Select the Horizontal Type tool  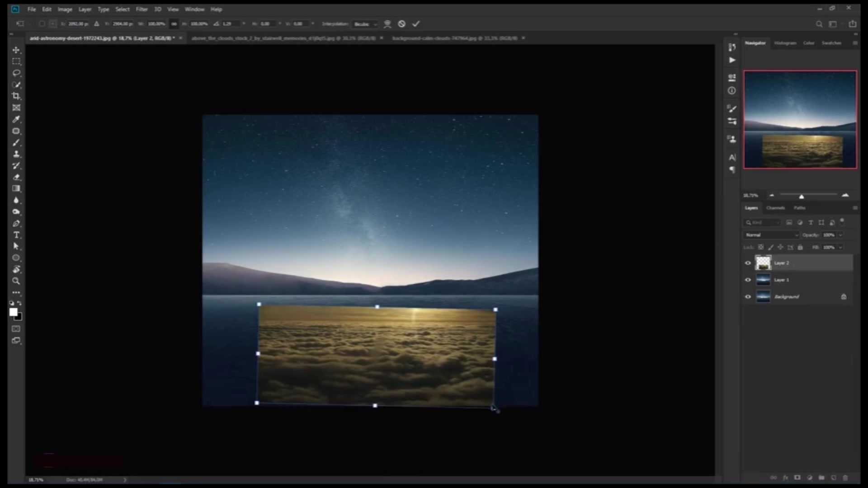[16, 235]
